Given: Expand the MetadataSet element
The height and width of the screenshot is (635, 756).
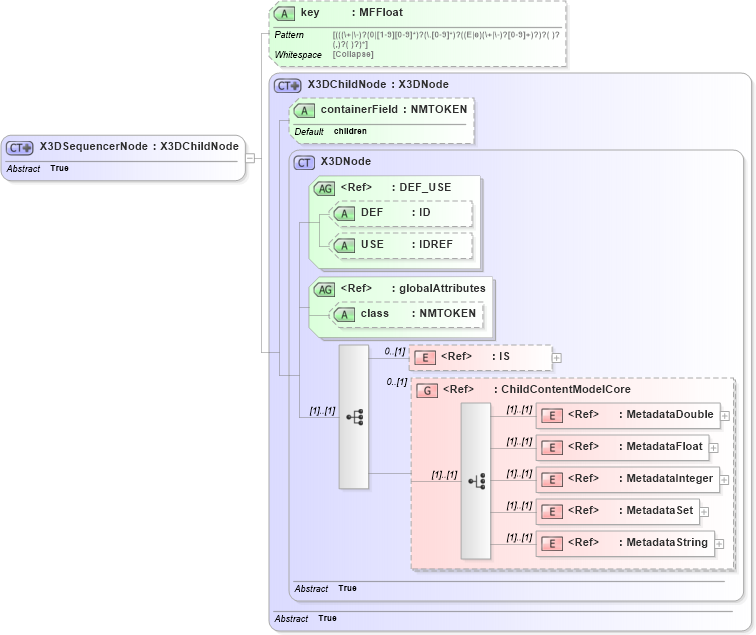Looking at the screenshot, I should point(704,512).
